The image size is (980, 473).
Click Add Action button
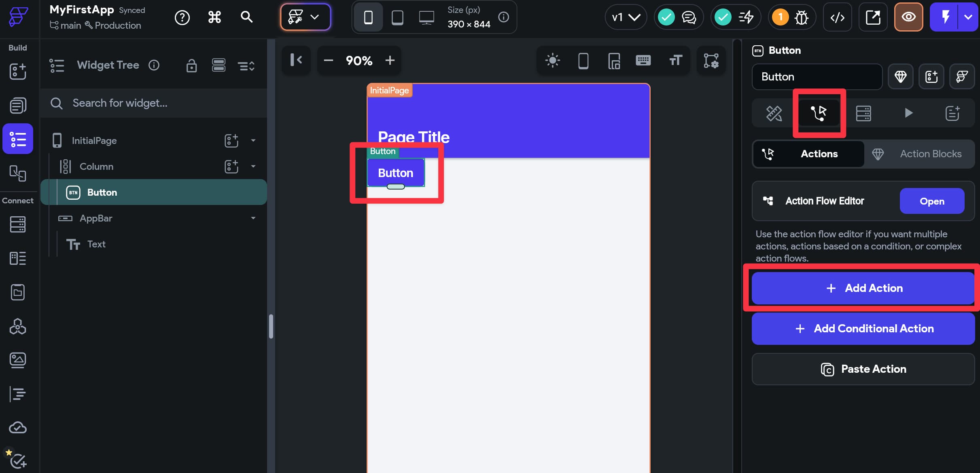pyautogui.click(x=863, y=287)
